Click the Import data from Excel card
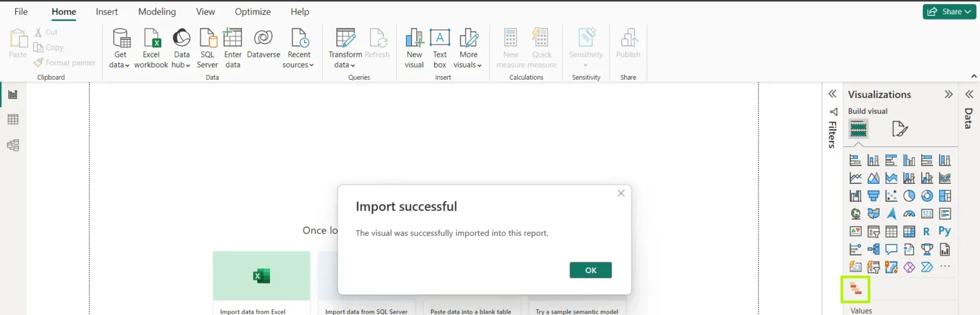This screenshot has height=315, width=980. [x=262, y=283]
